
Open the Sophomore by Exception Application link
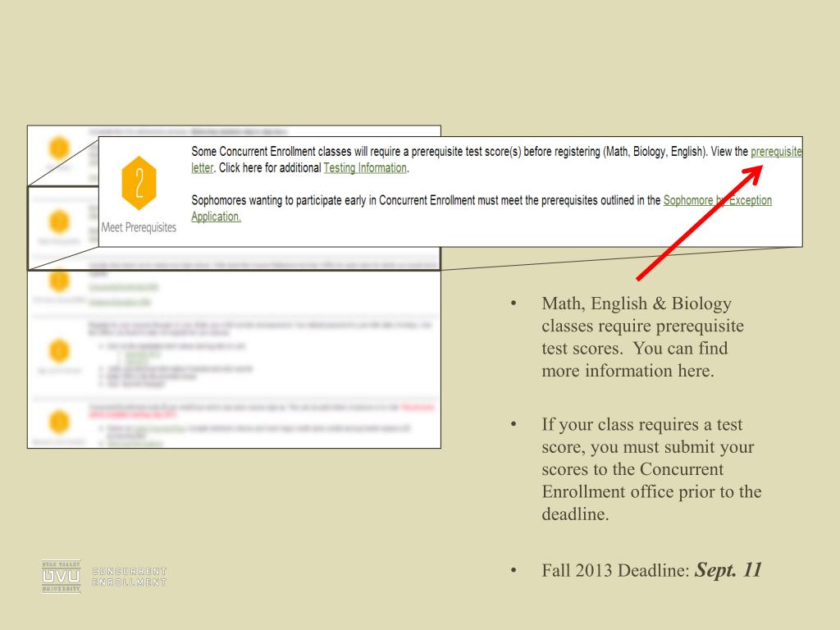(717, 201)
